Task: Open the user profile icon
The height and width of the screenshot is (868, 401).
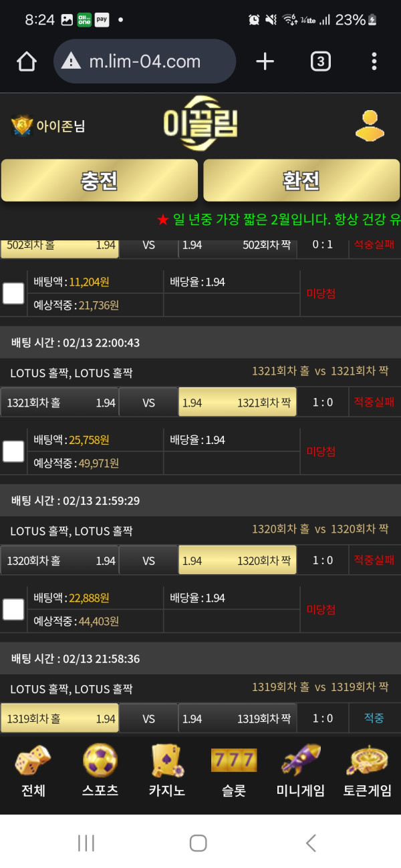Action: (370, 126)
